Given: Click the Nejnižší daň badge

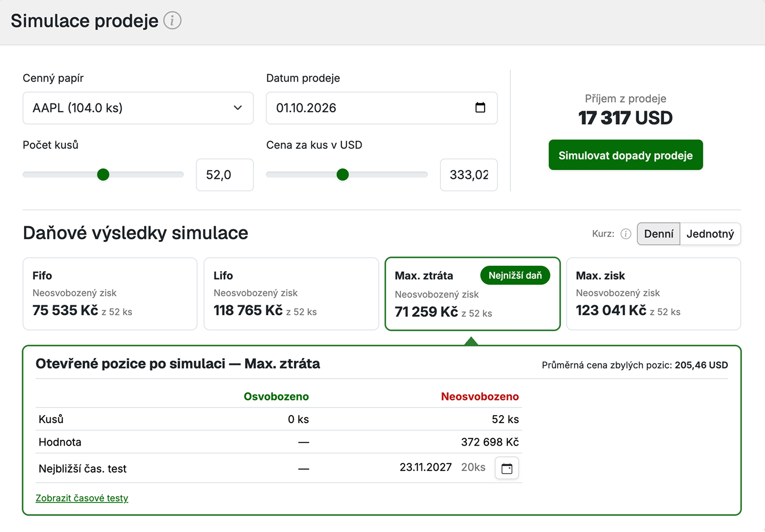Looking at the screenshot, I should (x=515, y=275).
